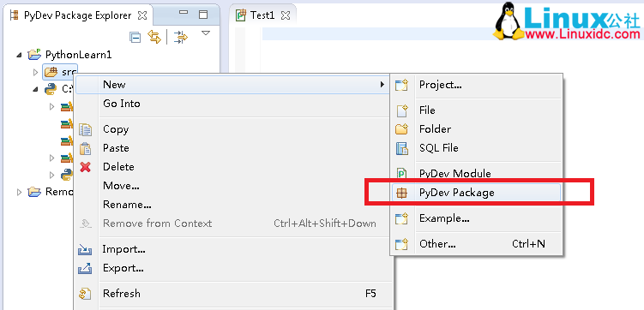Close the Test1 editor tab
644x310 pixels.
[x=286, y=15]
